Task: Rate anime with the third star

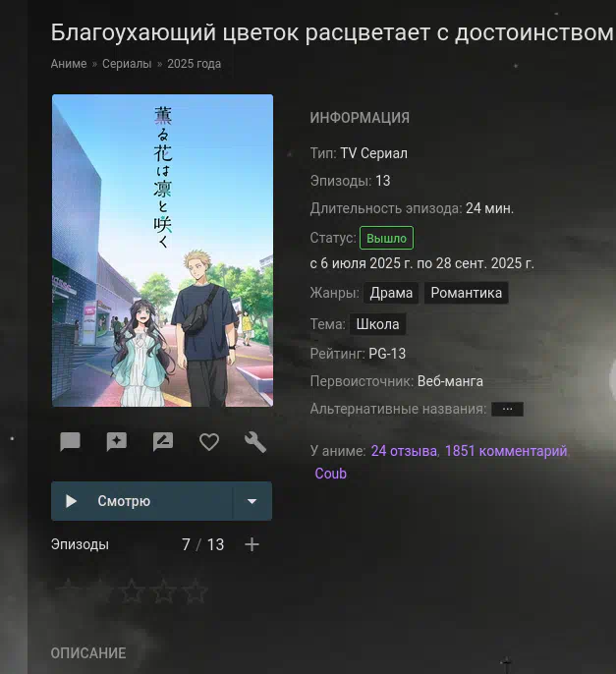Action: click(x=132, y=591)
